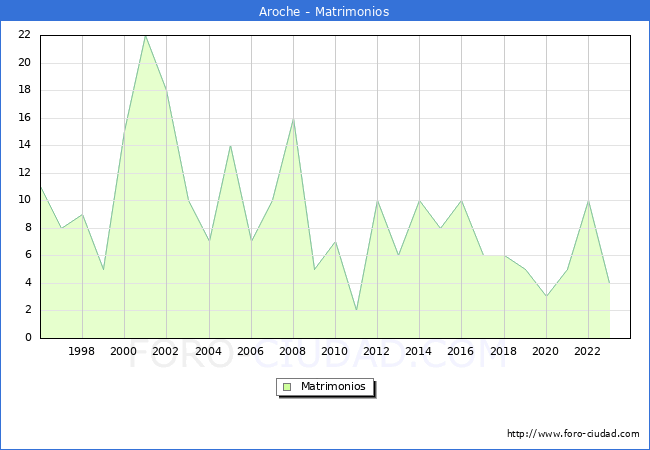Click y-axis label 12
The image size is (650, 450).
pyautogui.click(x=24, y=173)
